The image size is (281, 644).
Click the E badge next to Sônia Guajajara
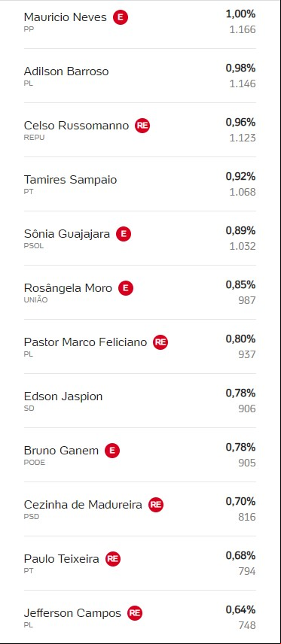click(124, 234)
